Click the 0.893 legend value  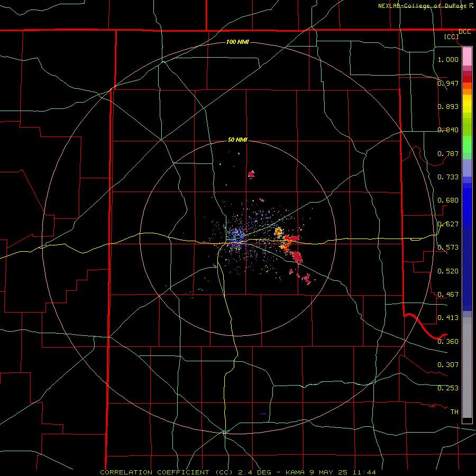click(448, 106)
